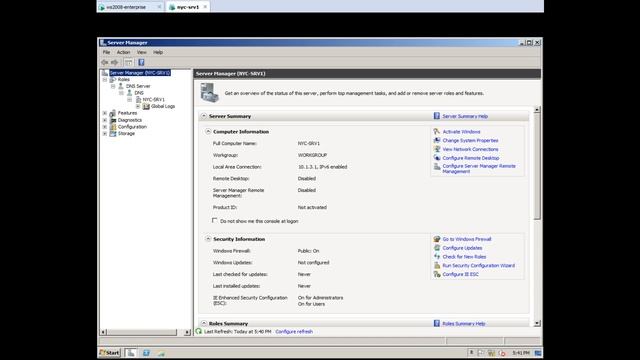
Task: Click the Server Manager taskbar button
Action: point(131,353)
